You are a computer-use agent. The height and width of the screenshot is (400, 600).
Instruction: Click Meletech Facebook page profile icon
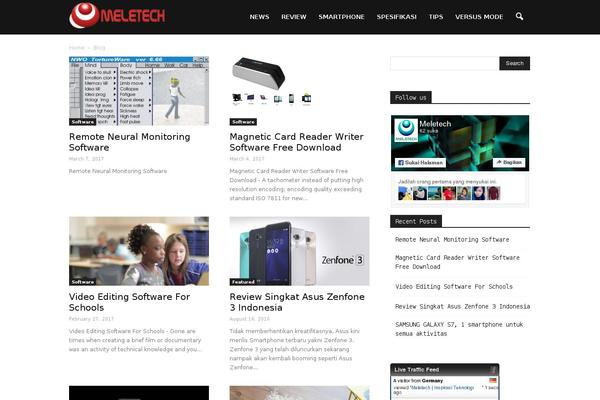click(x=406, y=130)
